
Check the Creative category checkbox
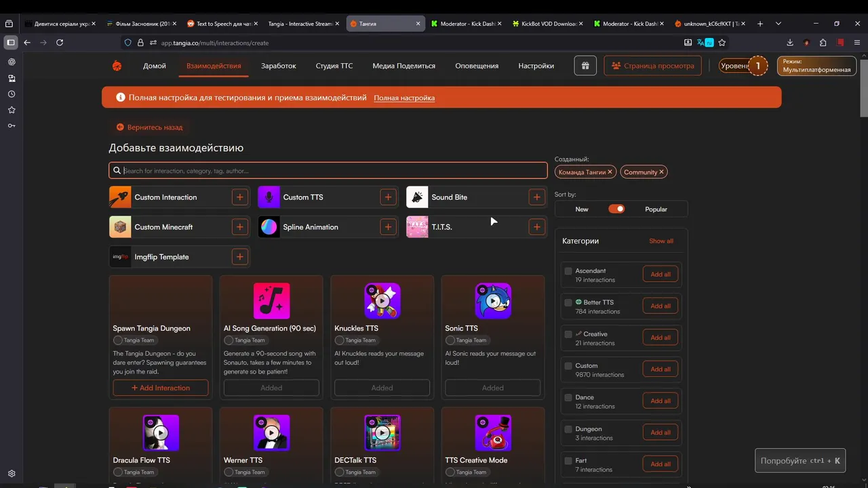pos(568,334)
